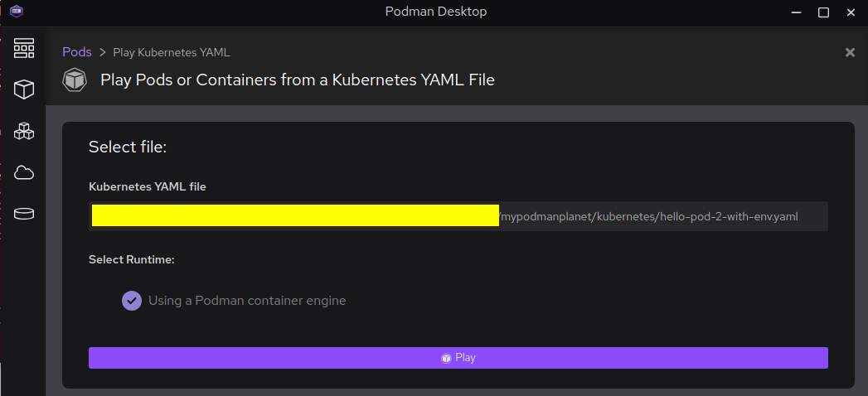Select the "Using a Podman container engine" label
The image size is (868, 396).
click(247, 301)
